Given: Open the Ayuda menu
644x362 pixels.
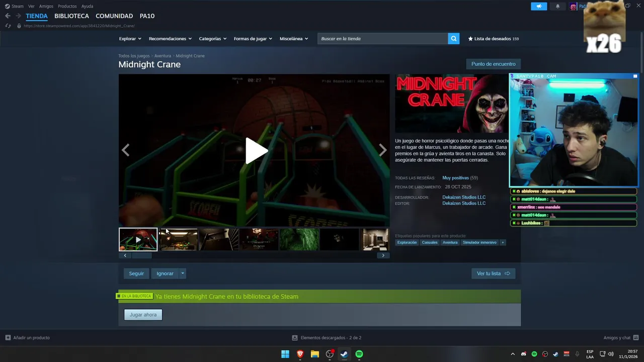Looking at the screenshot, I should (x=87, y=6).
